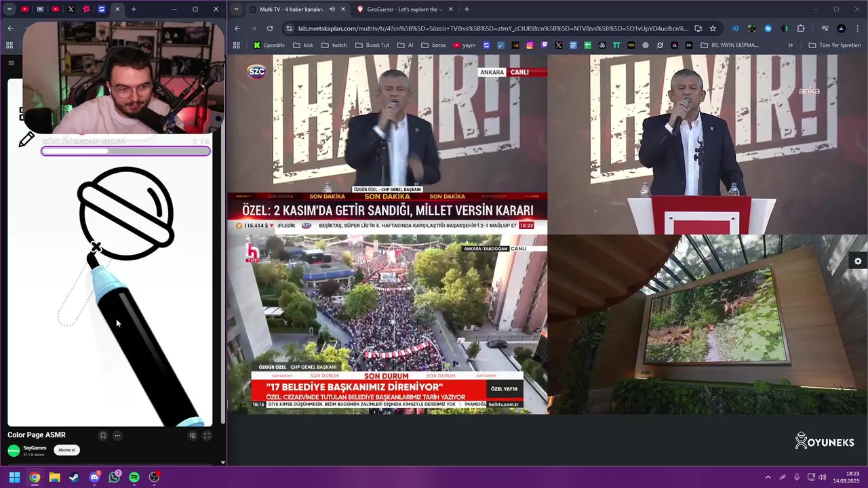Open Discord from the taskbar
Viewport: 868px width, 488px height.
94,477
